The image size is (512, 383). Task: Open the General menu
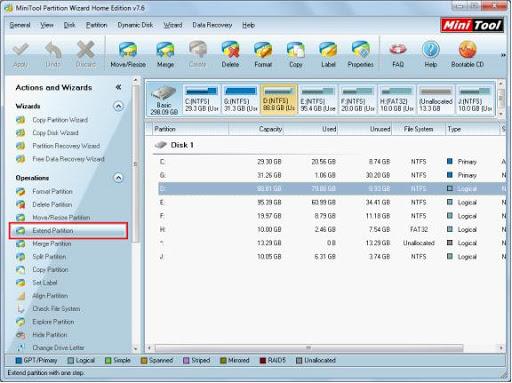click(20, 25)
